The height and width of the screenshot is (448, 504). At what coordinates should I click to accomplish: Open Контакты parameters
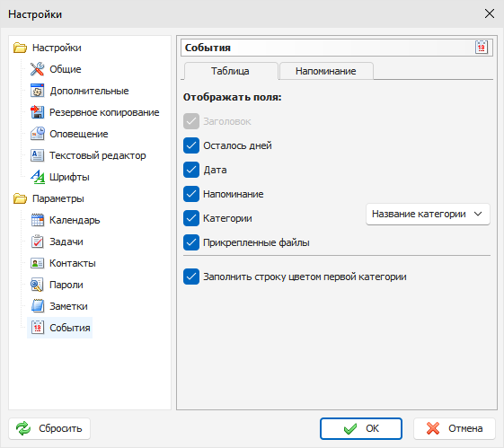73,263
